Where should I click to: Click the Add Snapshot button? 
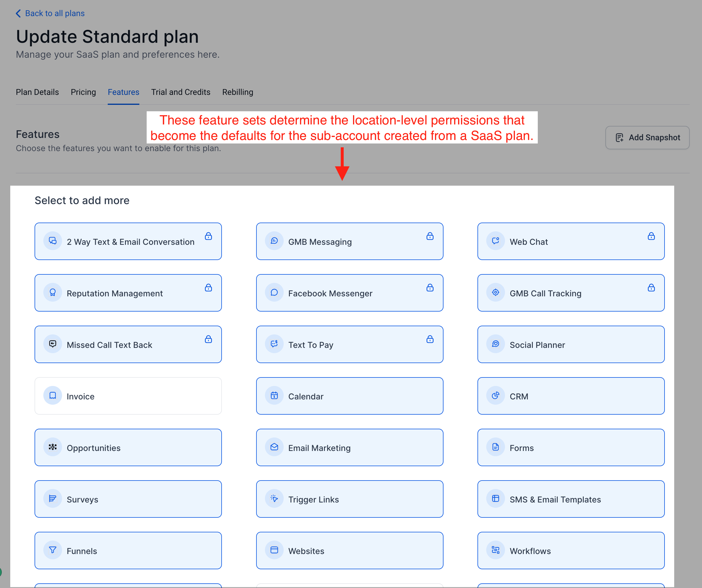pyautogui.click(x=647, y=137)
